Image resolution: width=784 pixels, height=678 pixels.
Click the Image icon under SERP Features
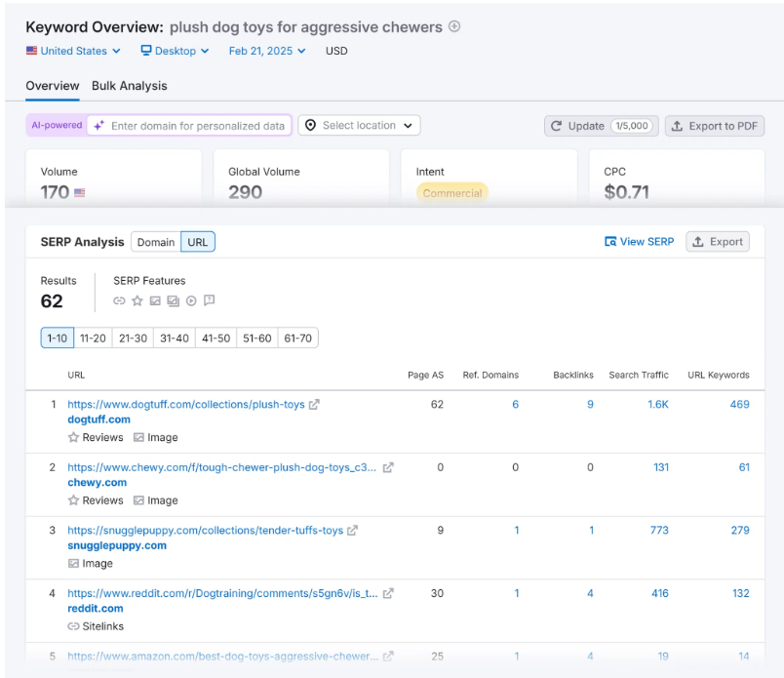pos(155,300)
